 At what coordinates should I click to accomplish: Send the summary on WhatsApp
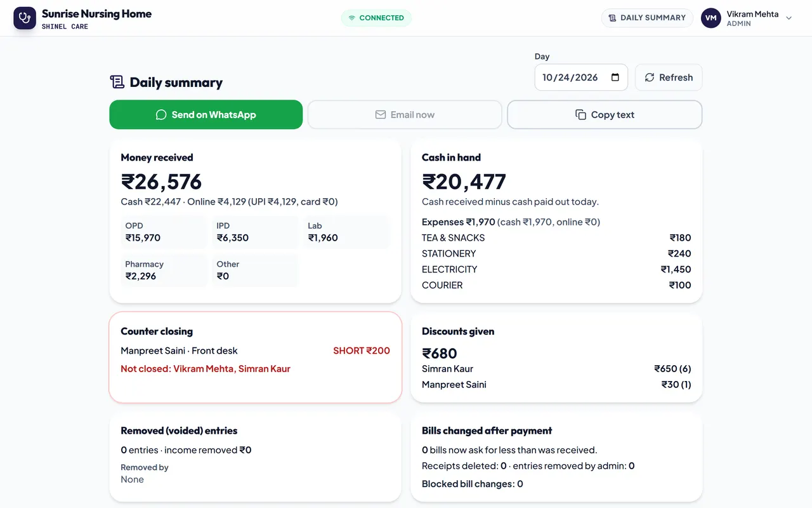click(206, 114)
